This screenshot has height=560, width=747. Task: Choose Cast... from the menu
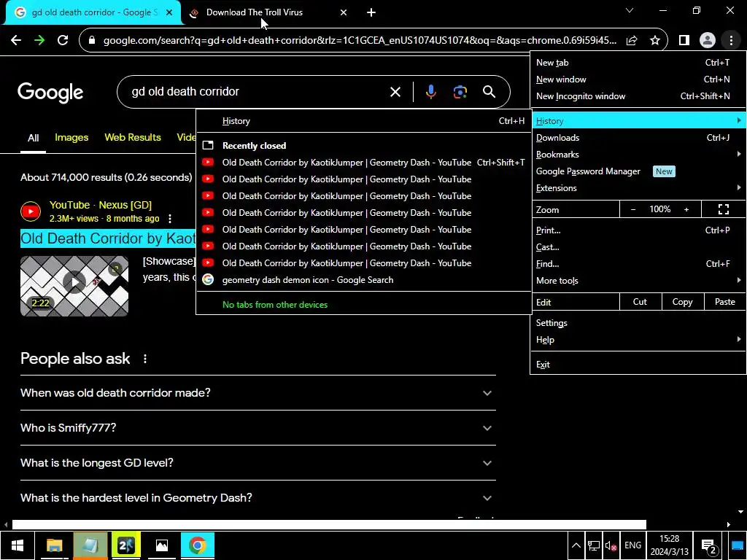638,247
